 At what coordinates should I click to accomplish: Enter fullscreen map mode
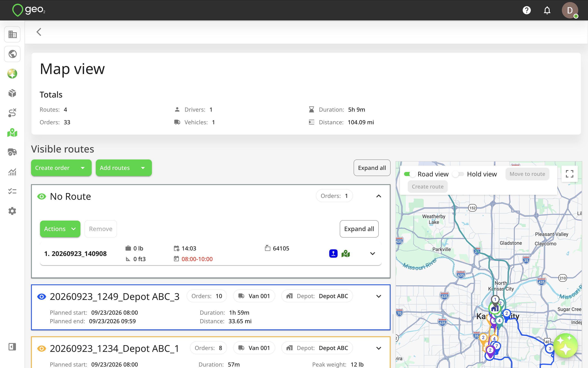570,174
